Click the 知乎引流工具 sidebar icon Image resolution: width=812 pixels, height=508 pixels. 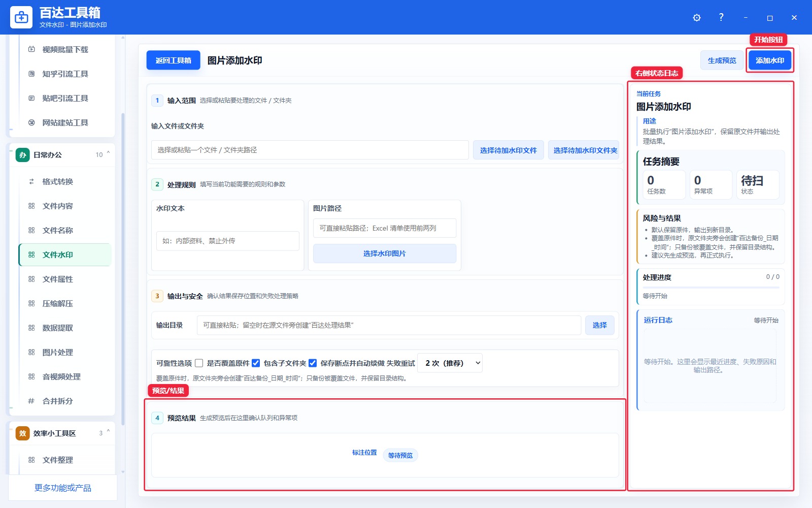[31, 74]
